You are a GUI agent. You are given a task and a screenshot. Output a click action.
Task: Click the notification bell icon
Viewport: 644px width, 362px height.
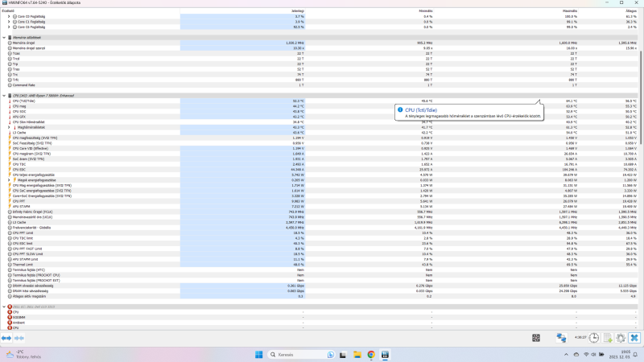pos(635,355)
